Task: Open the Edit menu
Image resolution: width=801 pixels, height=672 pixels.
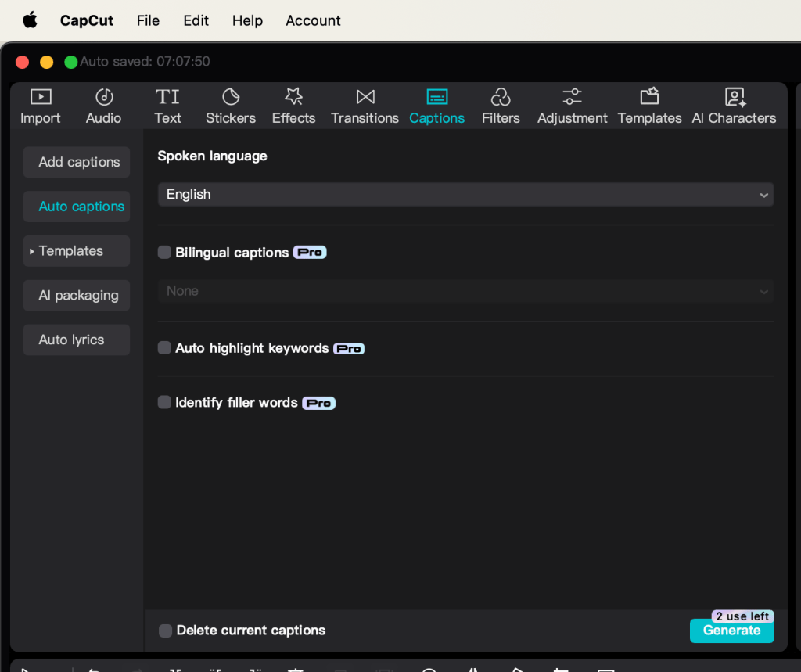Action: [196, 20]
